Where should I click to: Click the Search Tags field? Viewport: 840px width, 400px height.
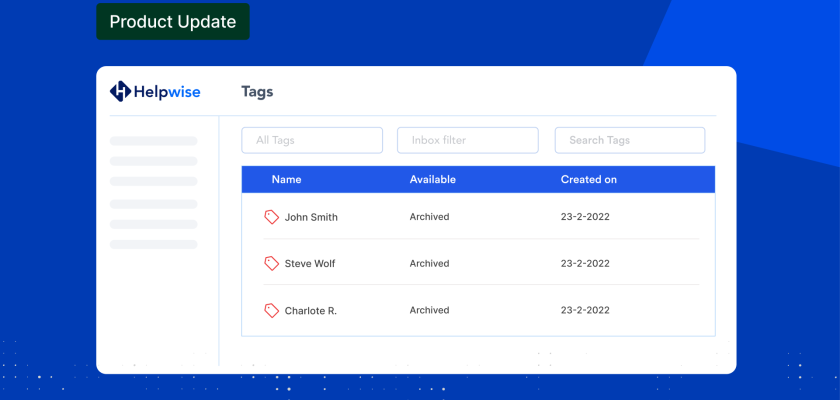pos(630,140)
